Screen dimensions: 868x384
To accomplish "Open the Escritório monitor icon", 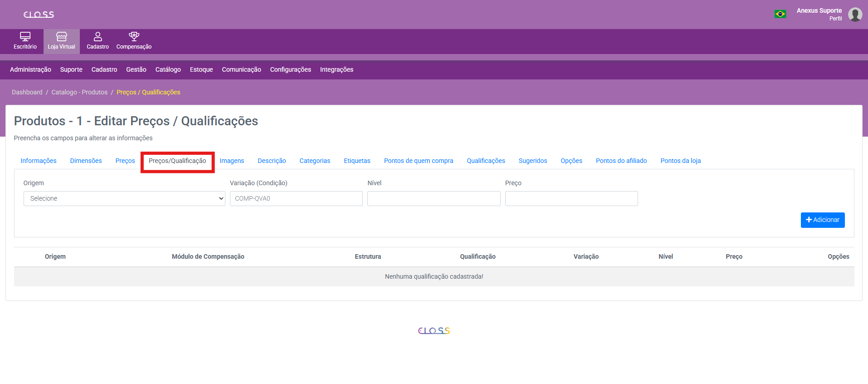I will (25, 37).
